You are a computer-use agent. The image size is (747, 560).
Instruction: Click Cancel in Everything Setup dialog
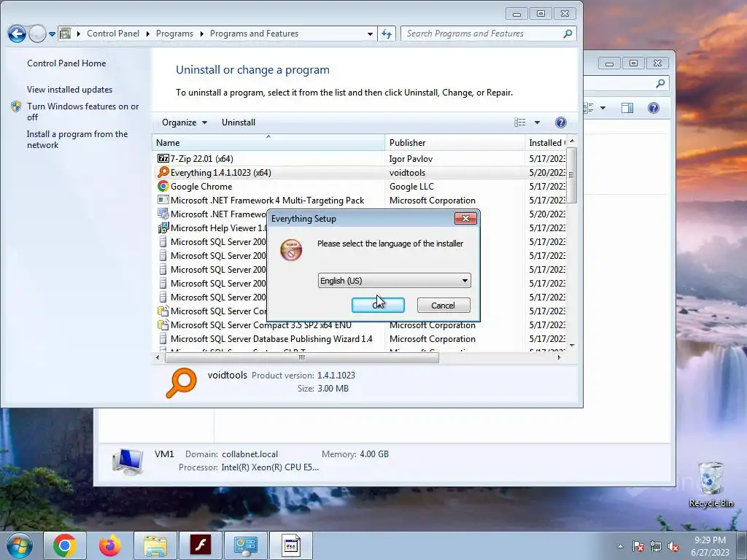tap(444, 306)
